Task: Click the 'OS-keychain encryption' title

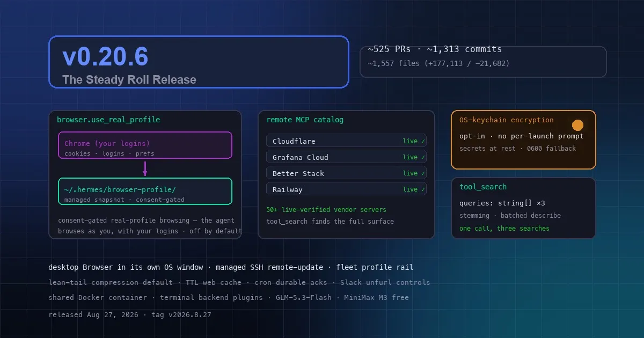Action: pos(507,120)
